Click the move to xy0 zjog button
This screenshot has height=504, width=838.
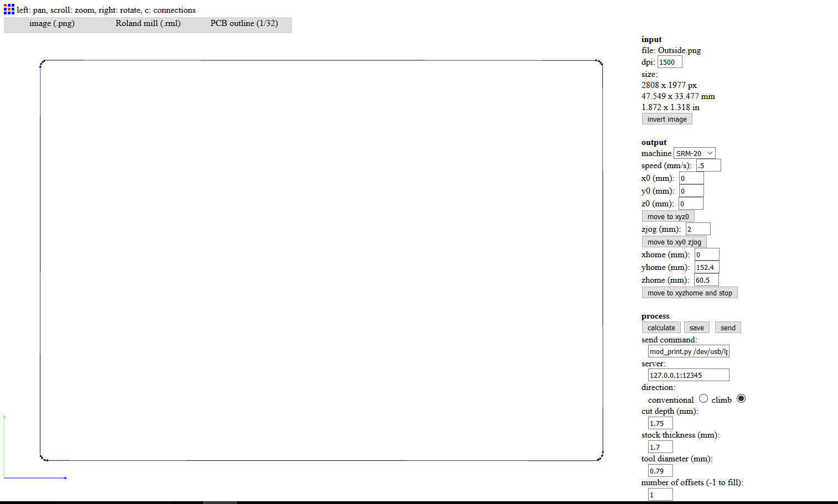pos(674,242)
